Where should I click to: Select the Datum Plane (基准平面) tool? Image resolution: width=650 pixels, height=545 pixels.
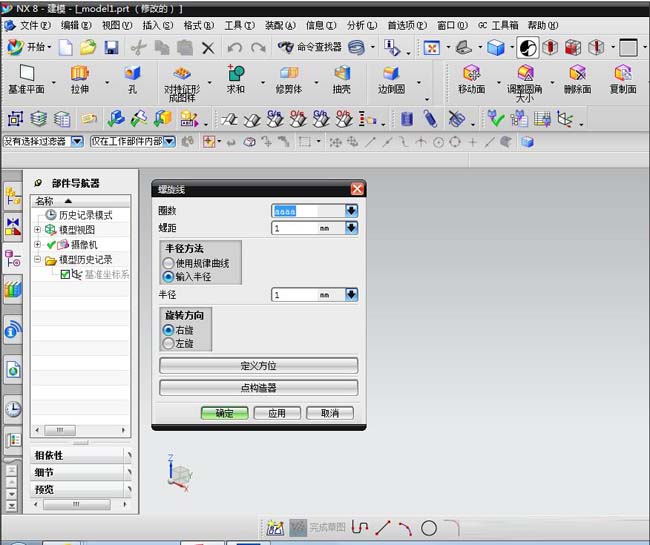tap(27, 79)
